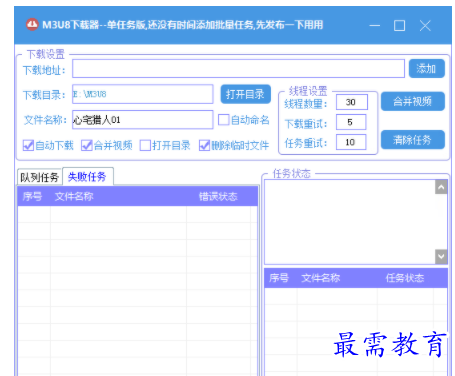Toggle the 删除临时文件 checkbox

[204, 145]
